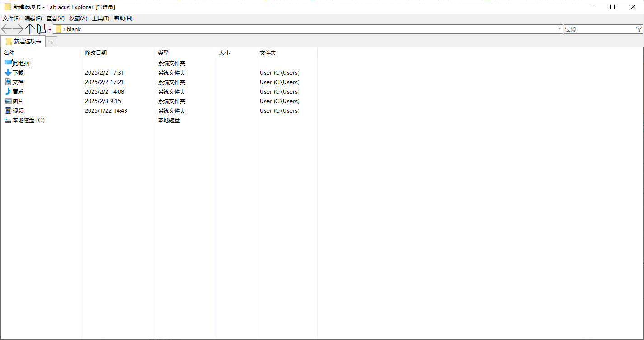Image resolution: width=644 pixels, height=340 pixels.
Task: Click into the 过滤 filter field
Action: point(599,29)
